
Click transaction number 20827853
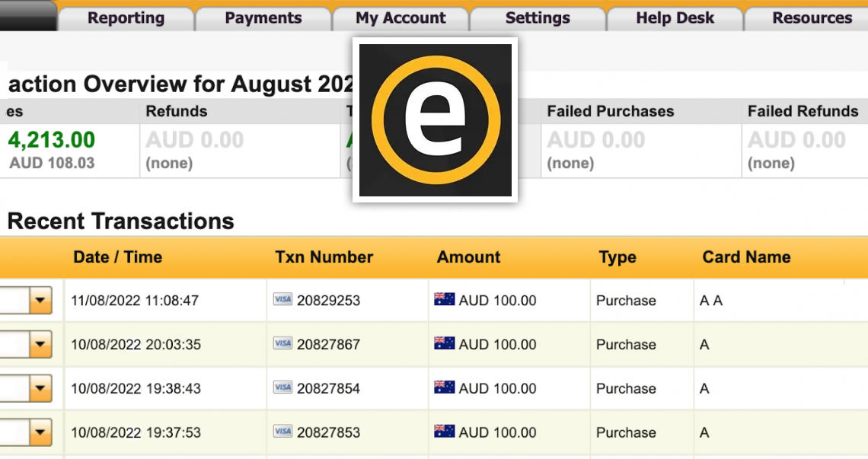click(328, 432)
